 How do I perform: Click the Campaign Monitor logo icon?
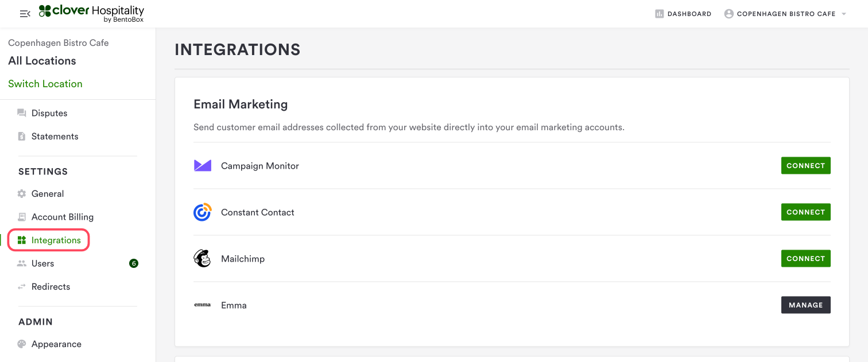[x=202, y=166]
